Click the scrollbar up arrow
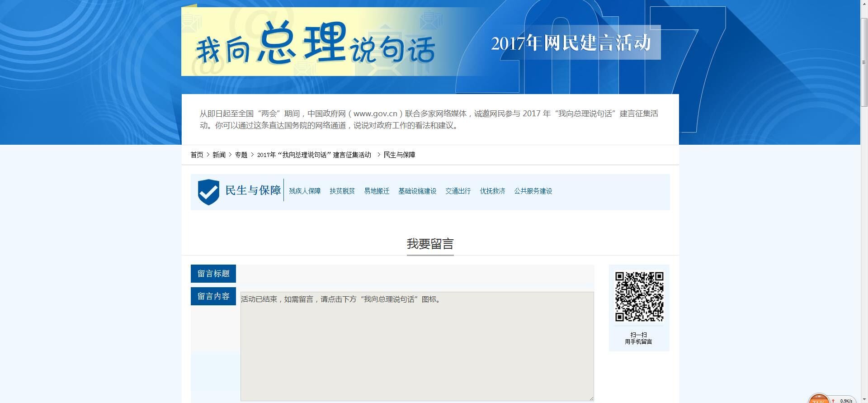Viewport: 868px width, 403px height. pos(864,3)
